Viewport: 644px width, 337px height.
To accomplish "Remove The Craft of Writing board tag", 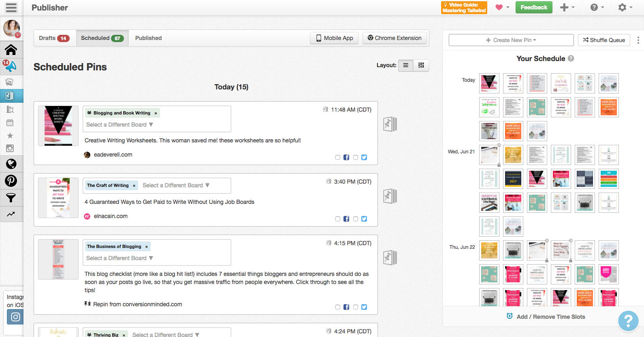I will coord(134,186).
